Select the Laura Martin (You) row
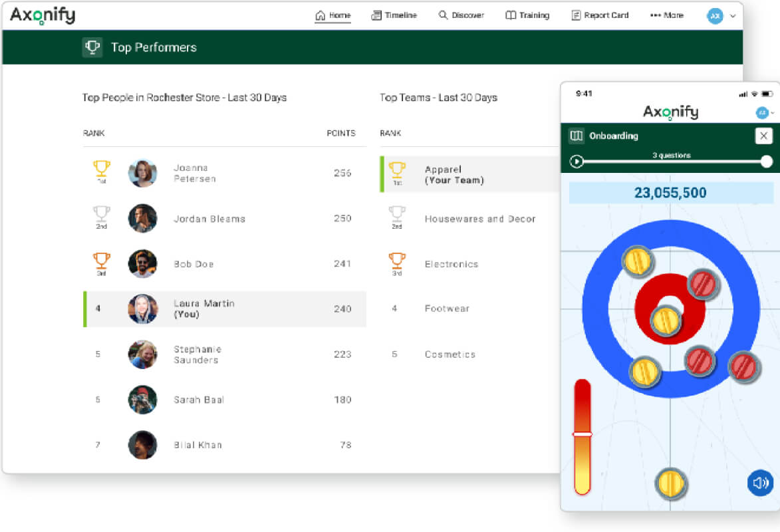780x532 pixels. [225, 309]
